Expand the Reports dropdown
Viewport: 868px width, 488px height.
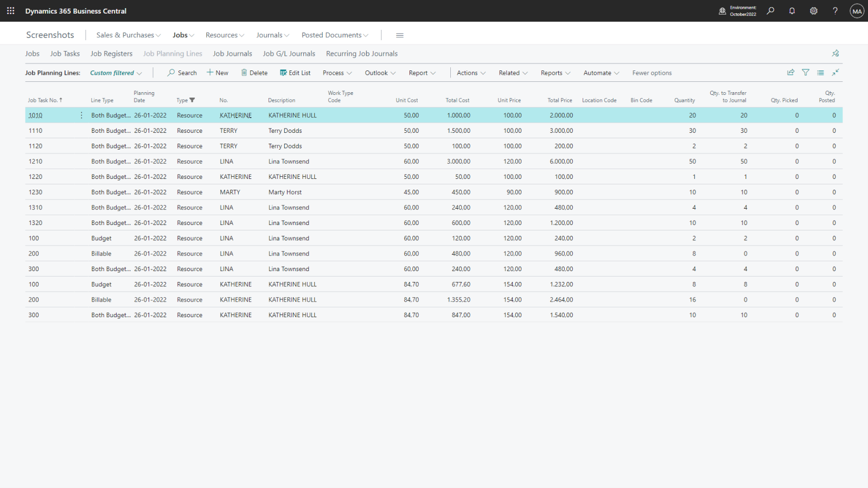pyautogui.click(x=555, y=73)
